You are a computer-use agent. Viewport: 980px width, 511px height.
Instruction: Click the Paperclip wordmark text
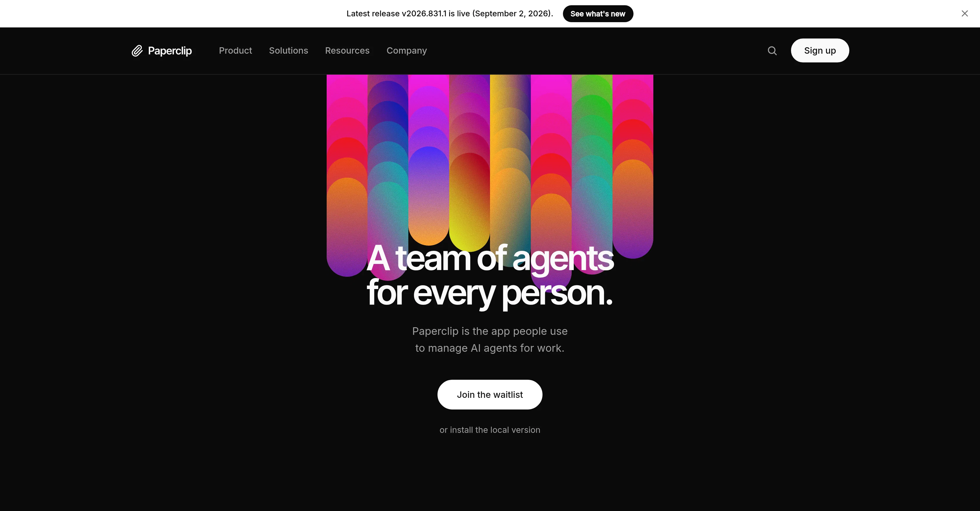[170, 51]
